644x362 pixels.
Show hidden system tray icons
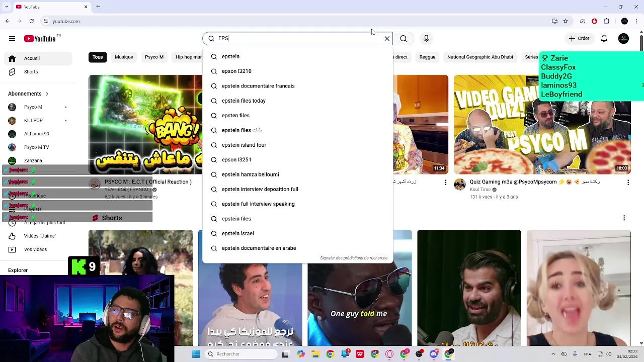553,354
